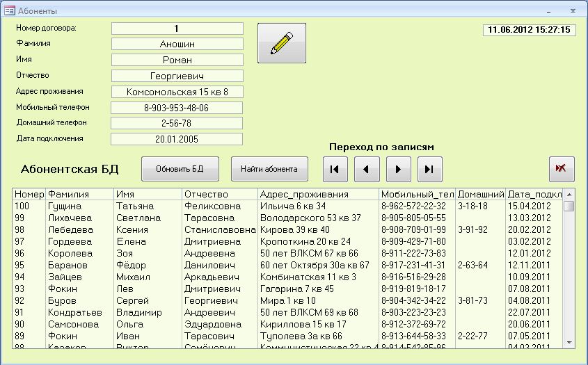Click the Абоненты form icon in title bar
Image resolution: width=588 pixels, height=365 pixels.
pyautogui.click(x=9, y=10)
